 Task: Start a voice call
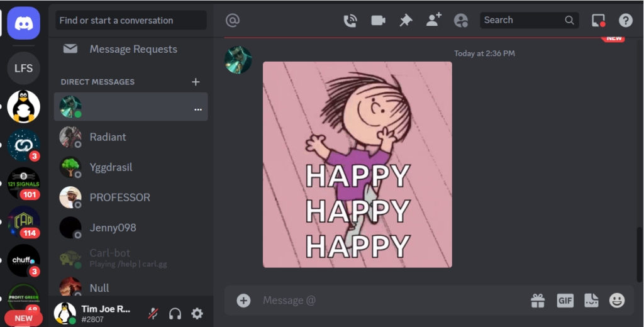tap(350, 21)
